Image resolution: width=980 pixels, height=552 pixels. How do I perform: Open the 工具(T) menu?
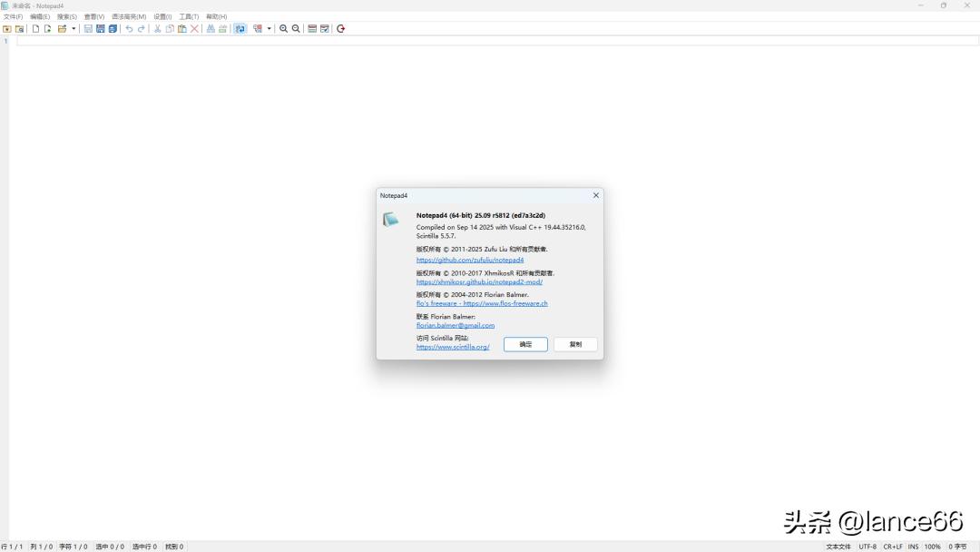pos(189,17)
